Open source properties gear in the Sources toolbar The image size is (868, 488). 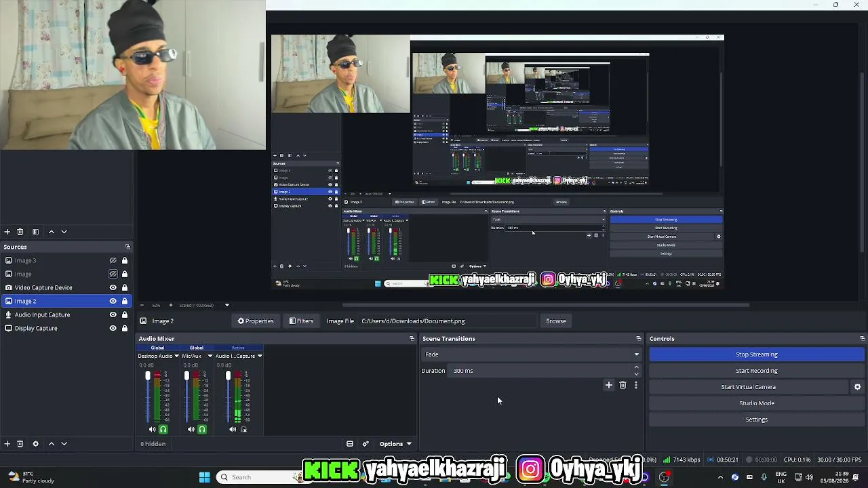[x=36, y=444]
